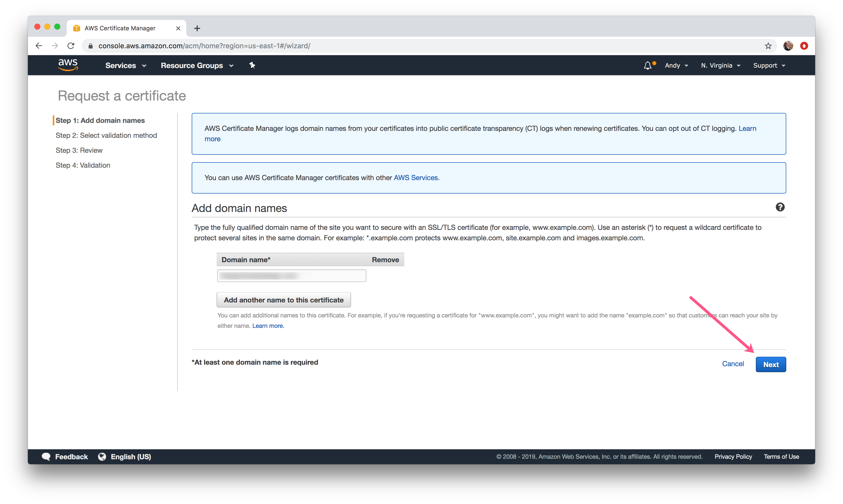
Task: Click the Cancel link
Action: click(732, 364)
